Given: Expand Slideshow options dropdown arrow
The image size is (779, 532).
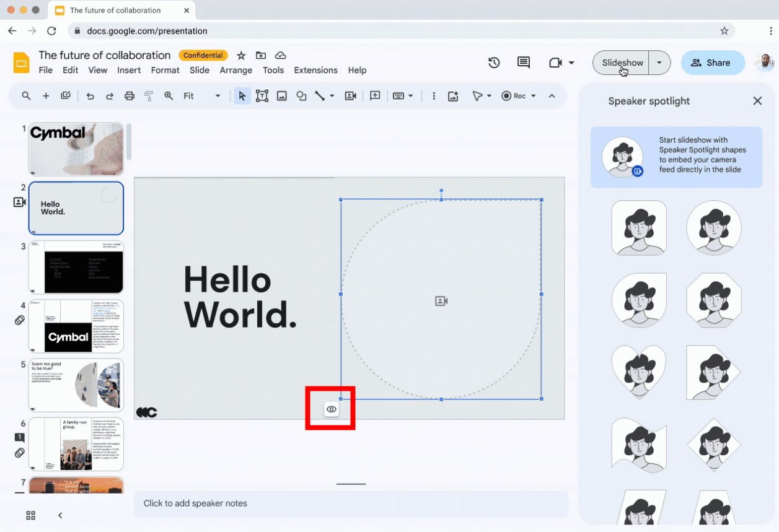Looking at the screenshot, I should [659, 63].
